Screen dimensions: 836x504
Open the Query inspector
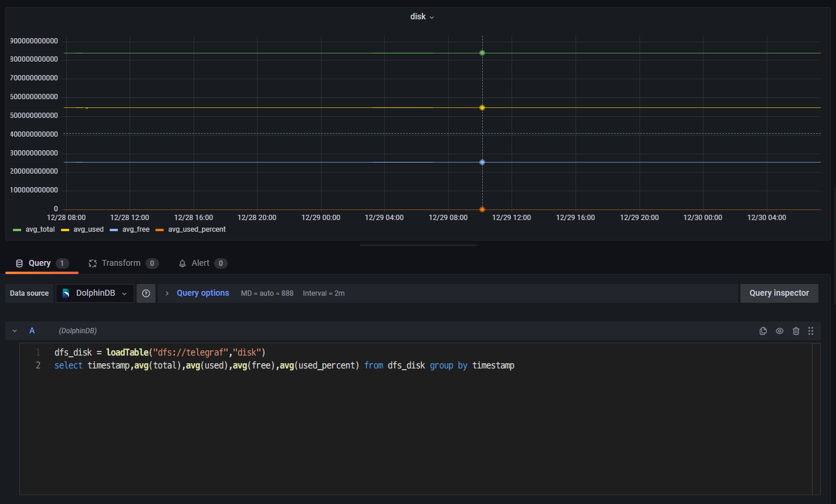779,293
